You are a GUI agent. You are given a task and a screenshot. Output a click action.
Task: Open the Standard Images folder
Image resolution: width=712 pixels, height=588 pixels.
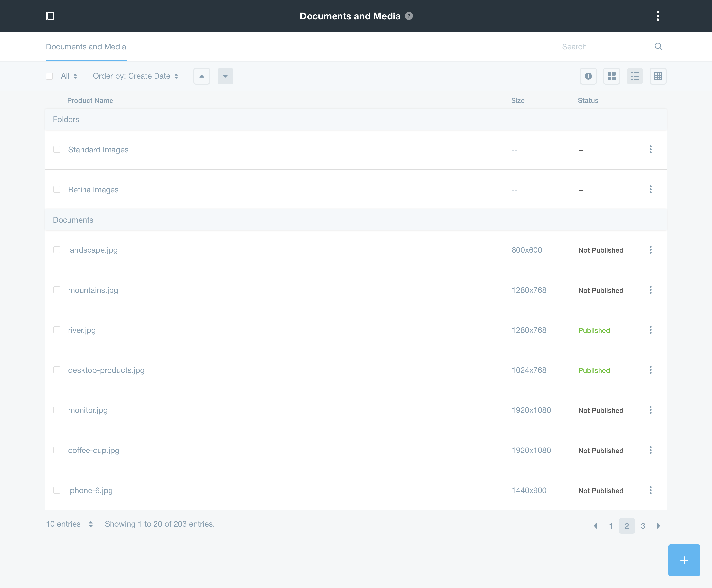point(98,149)
